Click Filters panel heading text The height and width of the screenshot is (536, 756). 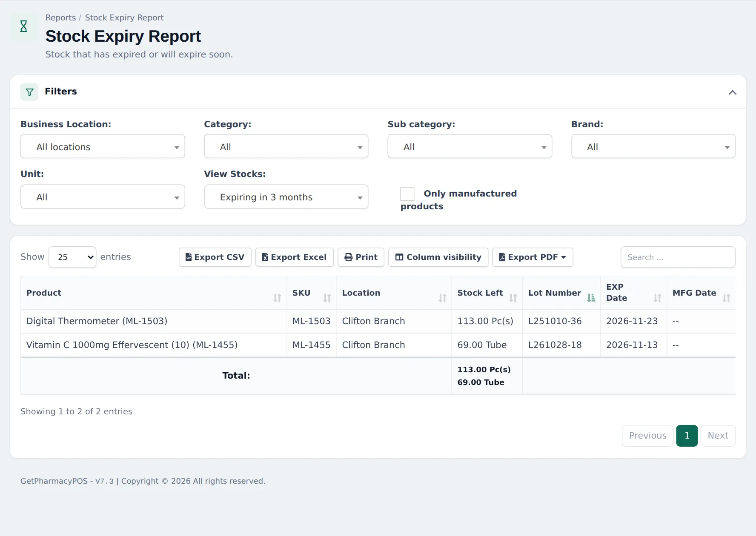pyautogui.click(x=61, y=91)
